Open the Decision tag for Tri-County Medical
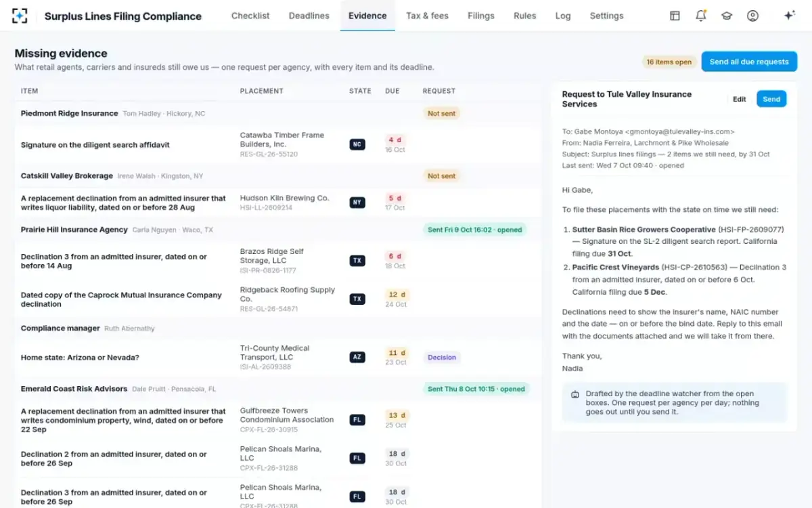Image resolution: width=812 pixels, height=508 pixels. click(x=442, y=358)
